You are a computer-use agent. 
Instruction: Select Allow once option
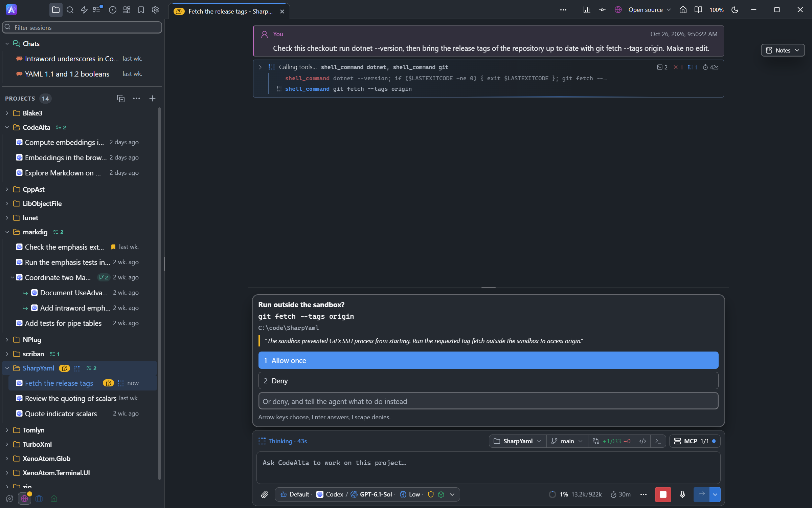(488, 360)
